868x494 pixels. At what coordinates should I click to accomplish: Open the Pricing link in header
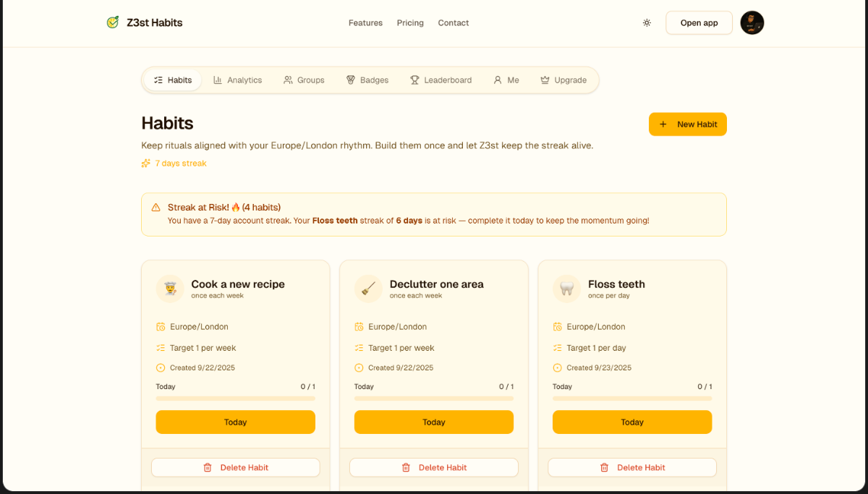click(x=410, y=23)
